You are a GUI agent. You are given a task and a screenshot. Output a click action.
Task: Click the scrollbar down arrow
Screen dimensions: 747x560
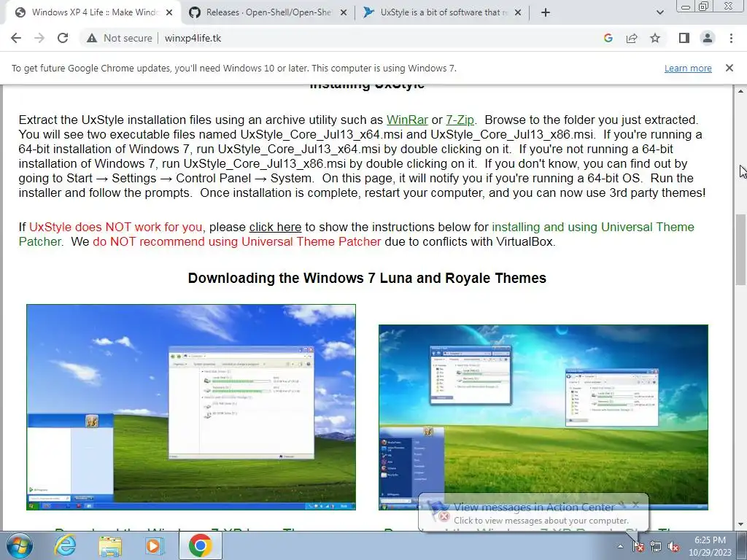click(740, 525)
